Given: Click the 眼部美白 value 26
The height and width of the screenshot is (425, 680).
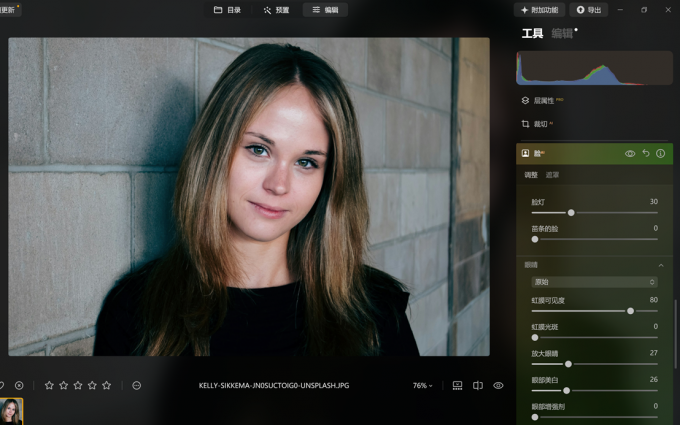Looking at the screenshot, I should (x=654, y=379).
